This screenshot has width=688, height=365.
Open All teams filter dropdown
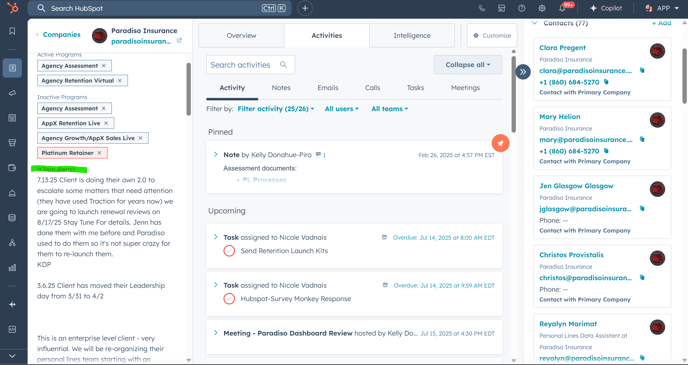coord(390,109)
